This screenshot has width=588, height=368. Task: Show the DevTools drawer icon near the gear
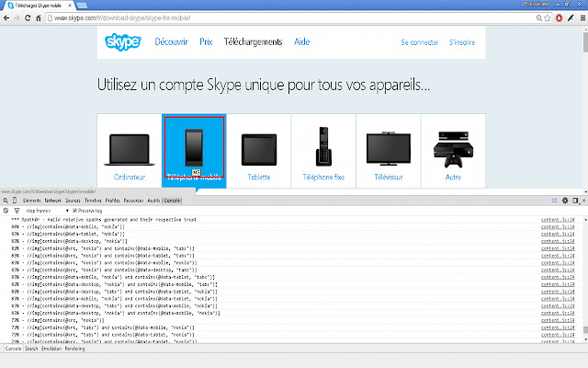pyautogui.click(x=554, y=201)
